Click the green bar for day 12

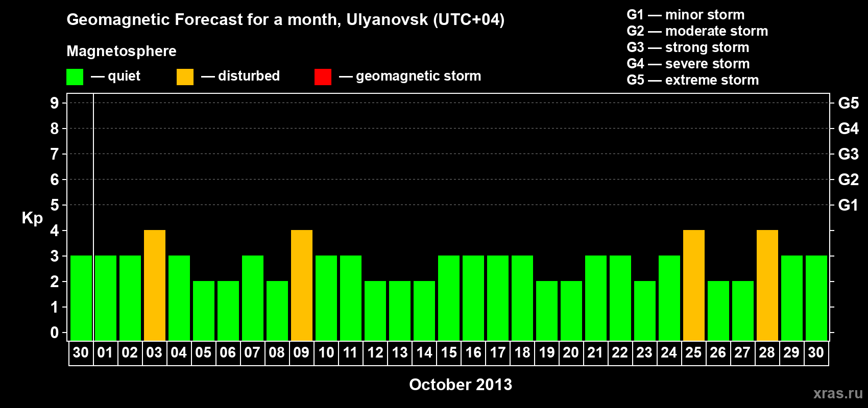tap(375, 311)
